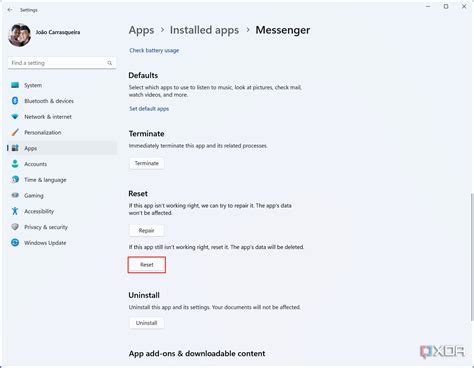Close the Settings window
The width and height of the screenshot is (474, 368).
coord(464,6)
